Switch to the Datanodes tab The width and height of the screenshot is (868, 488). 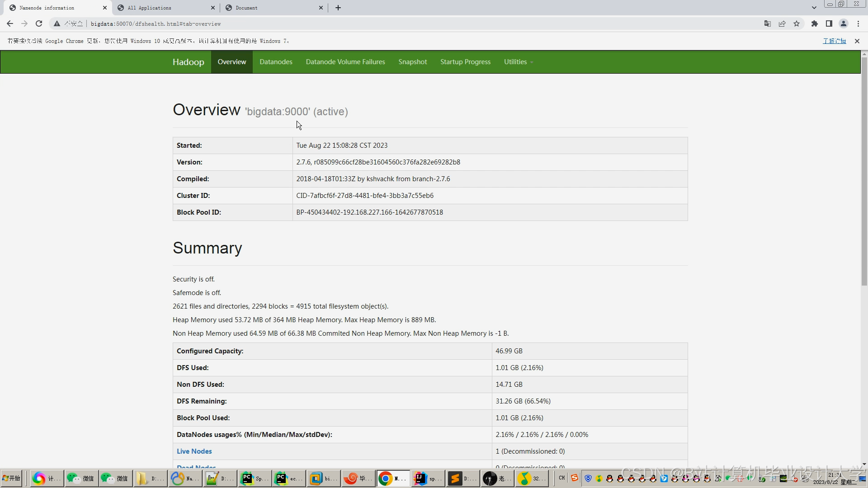click(276, 62)
